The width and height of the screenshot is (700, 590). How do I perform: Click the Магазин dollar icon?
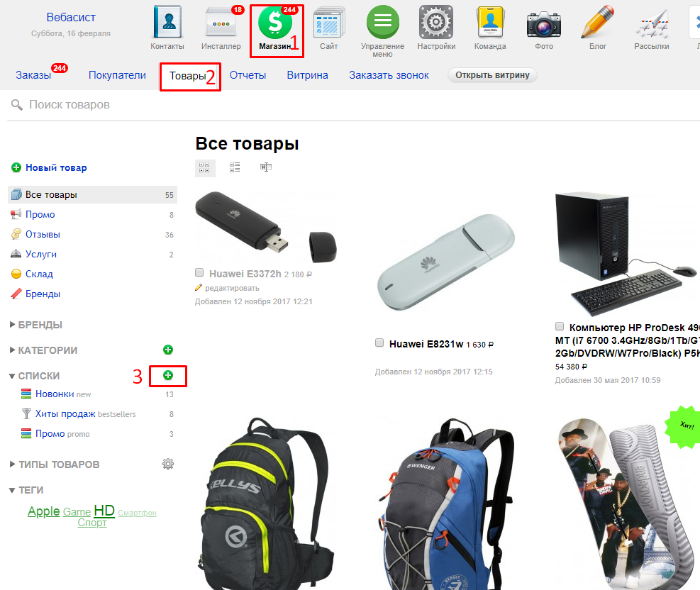[275, 23]
